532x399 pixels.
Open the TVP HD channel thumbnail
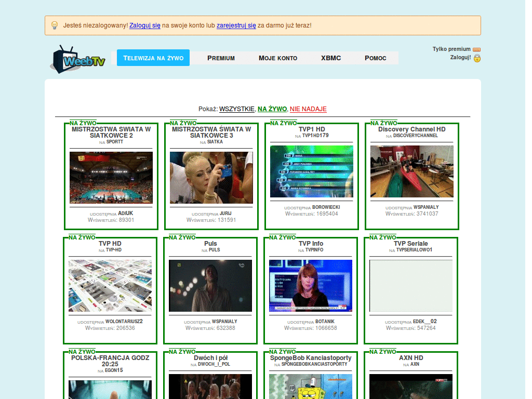click(x=110, y=286)
